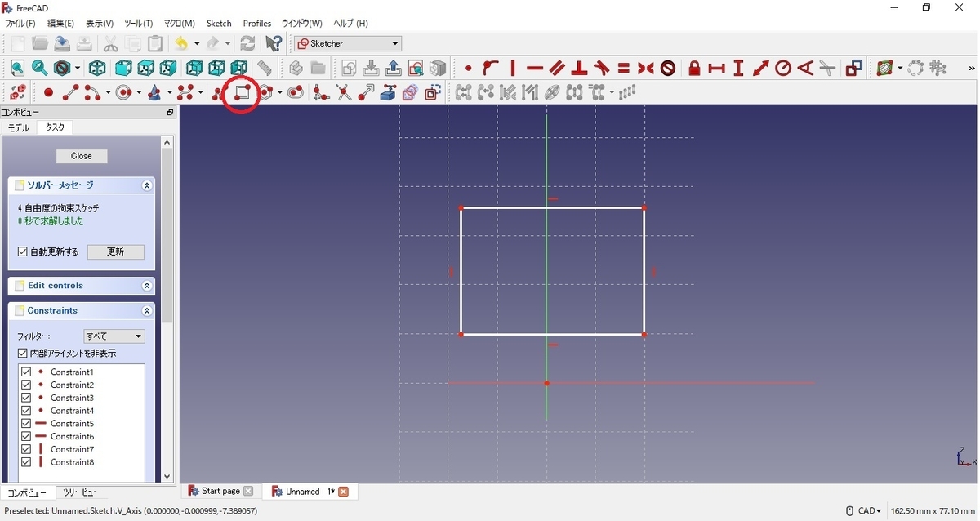980x521 pixels.
Task: Uncheck the Constraint6 checkbox
Action: coord(26,436)
